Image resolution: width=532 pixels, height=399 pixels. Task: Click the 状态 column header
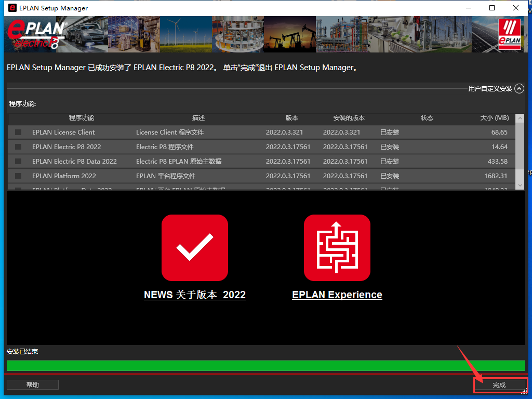(427, 118)
